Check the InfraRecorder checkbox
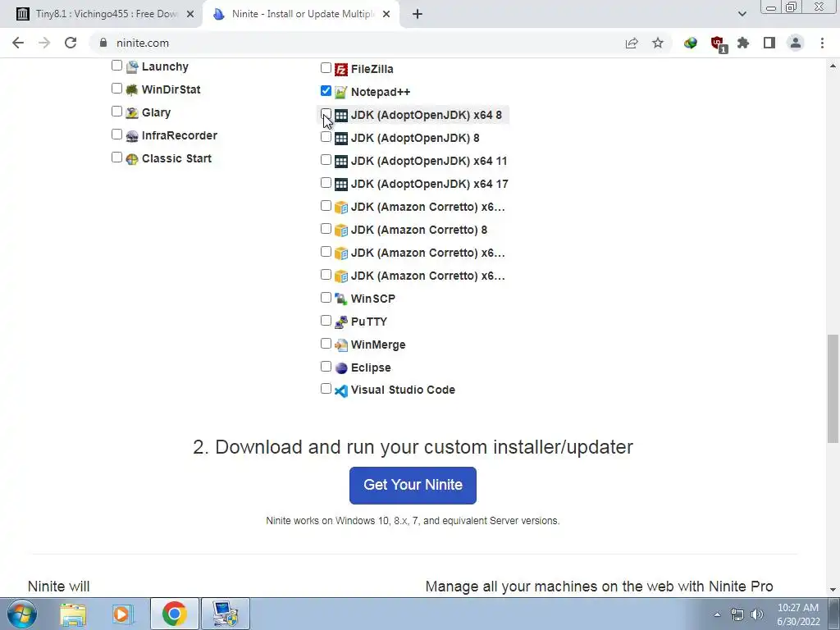840x630 pixels. [x=116, y=135]
